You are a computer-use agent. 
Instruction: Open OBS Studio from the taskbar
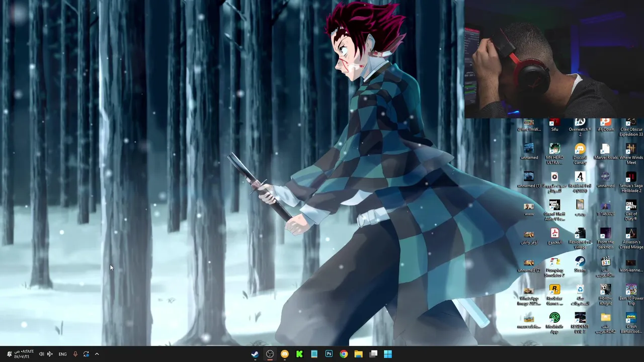point(270,354)
